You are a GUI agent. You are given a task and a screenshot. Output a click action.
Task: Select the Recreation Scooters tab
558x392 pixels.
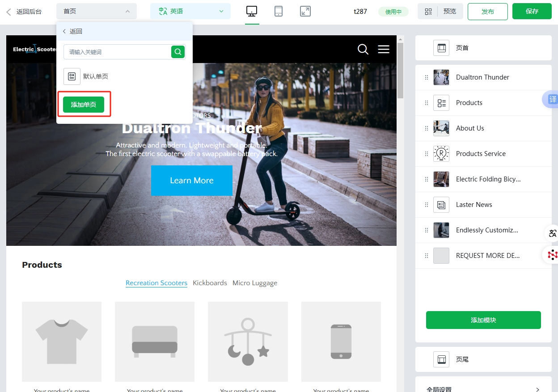click(x=156, y=283)
